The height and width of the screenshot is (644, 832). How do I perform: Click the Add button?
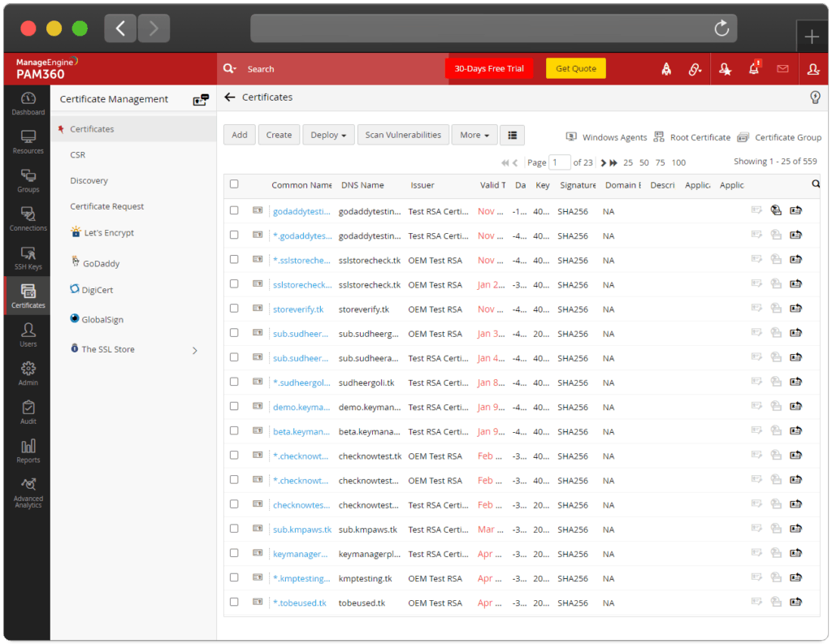point(240,136)
